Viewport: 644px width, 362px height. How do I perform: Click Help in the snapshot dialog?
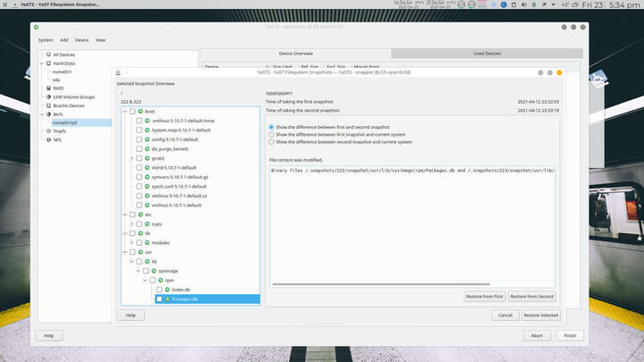click(131, 316)
